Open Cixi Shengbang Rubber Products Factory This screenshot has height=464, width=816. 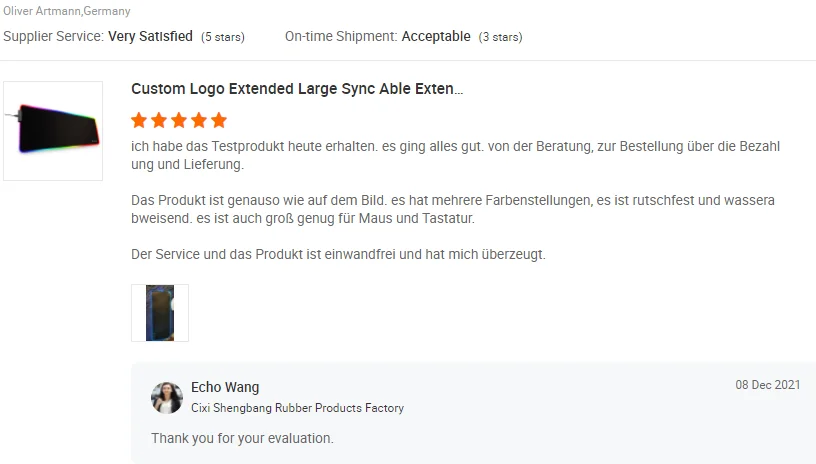297,408
